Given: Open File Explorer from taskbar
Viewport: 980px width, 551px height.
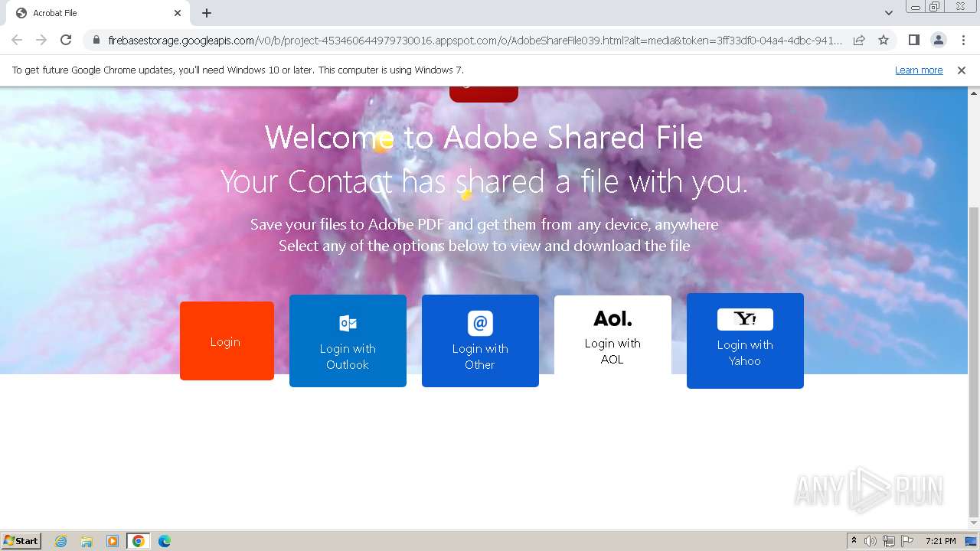Looking at the screenshot, I should (x=87, y=541).
